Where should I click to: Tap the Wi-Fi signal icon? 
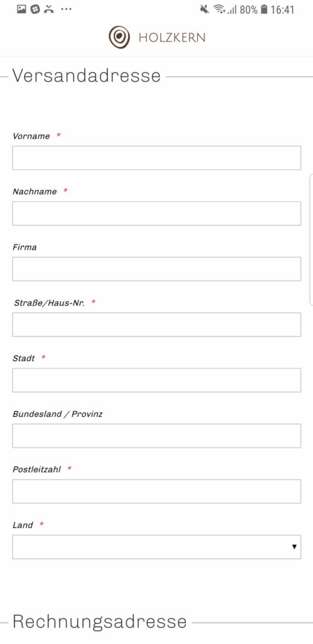click(x=219, y=9)
